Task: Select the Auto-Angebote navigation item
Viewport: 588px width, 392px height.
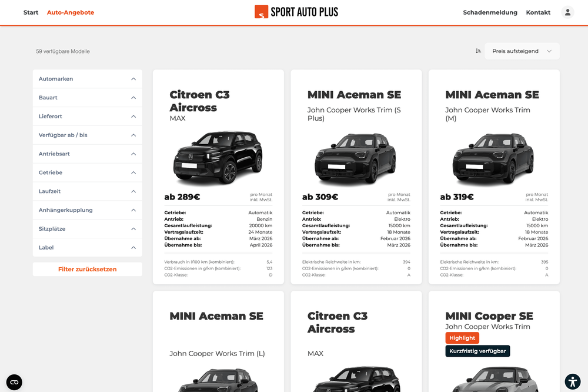Action: click(x=71, y=12)
